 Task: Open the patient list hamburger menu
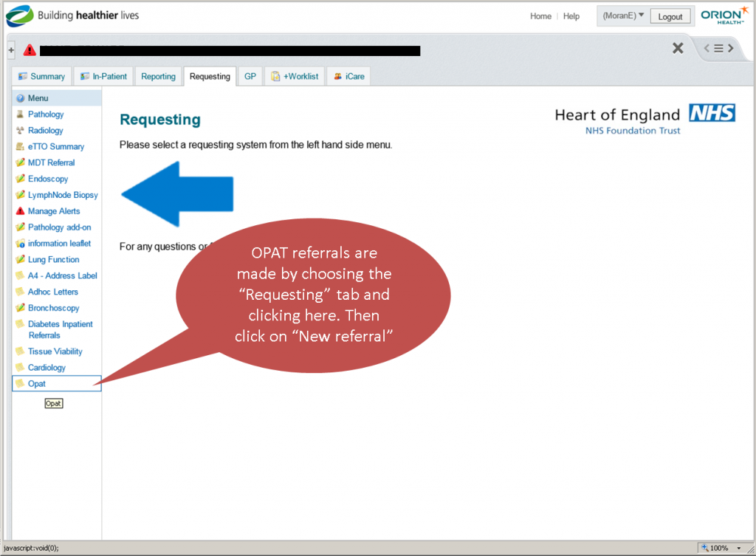pos(718,49)
